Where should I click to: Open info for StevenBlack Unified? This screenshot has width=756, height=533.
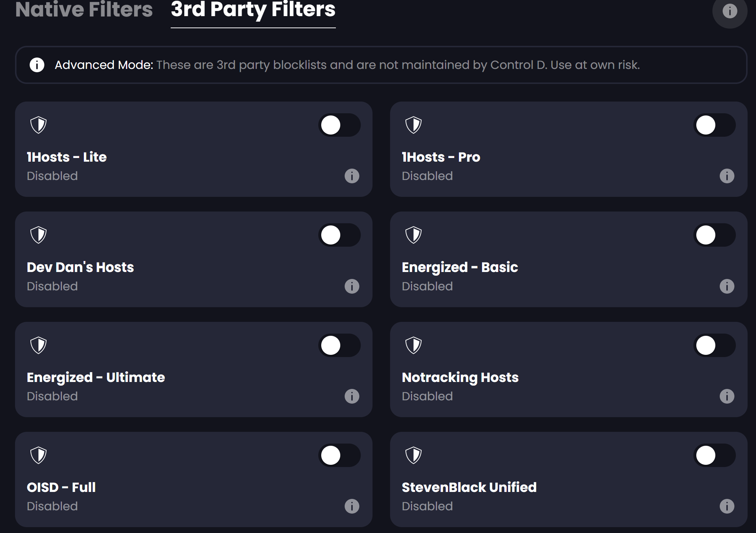tap(727, 506)
